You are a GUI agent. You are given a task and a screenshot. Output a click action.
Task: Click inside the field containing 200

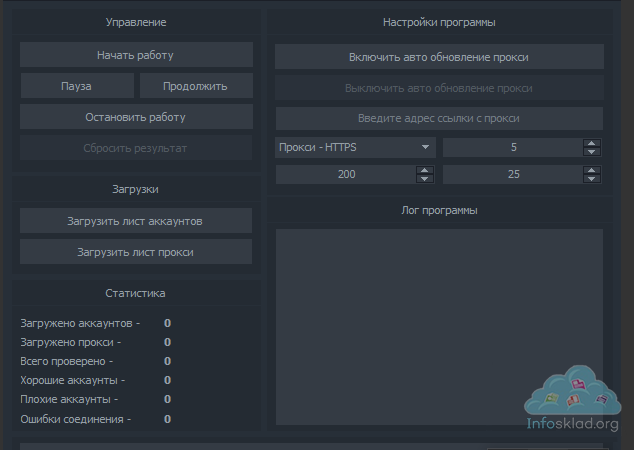tap(346, 175)
